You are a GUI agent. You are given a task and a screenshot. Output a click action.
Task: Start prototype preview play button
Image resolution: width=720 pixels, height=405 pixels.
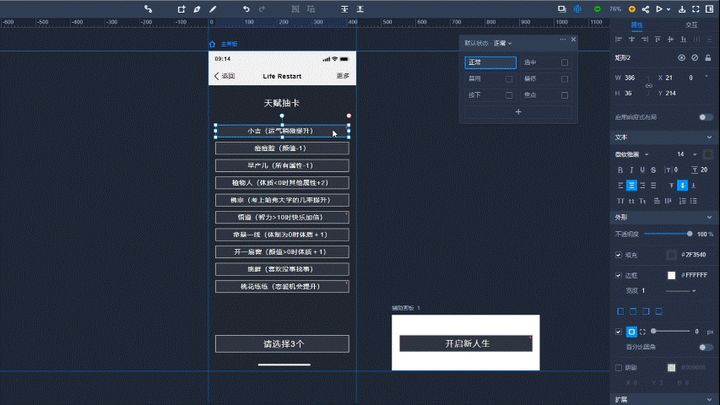pos(659,9)
